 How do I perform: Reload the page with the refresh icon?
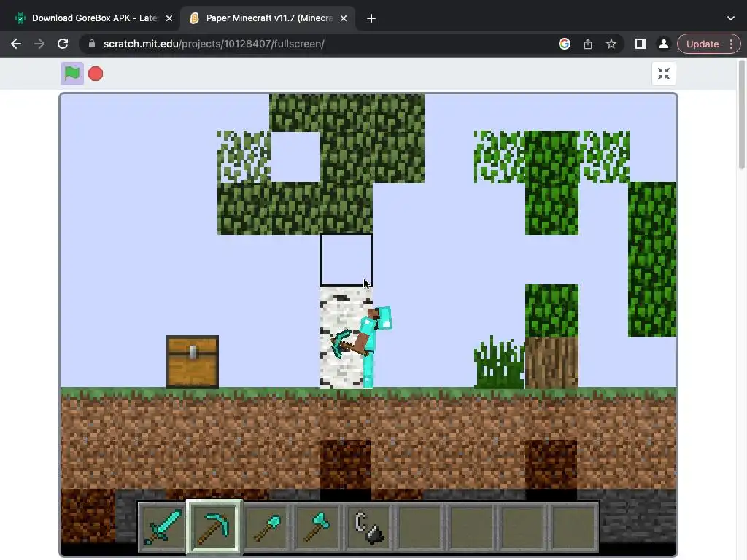coord(63,44)
